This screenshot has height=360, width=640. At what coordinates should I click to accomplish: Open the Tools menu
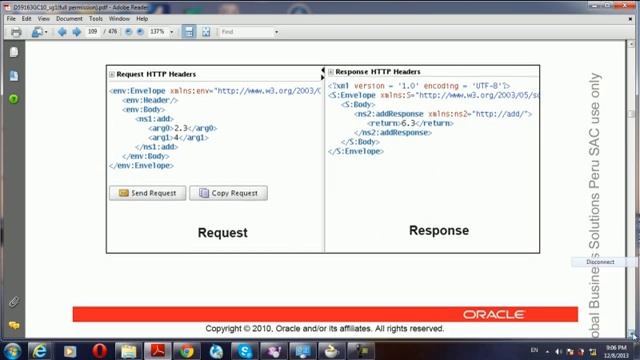pyautogui.click(x=96, y=19)
